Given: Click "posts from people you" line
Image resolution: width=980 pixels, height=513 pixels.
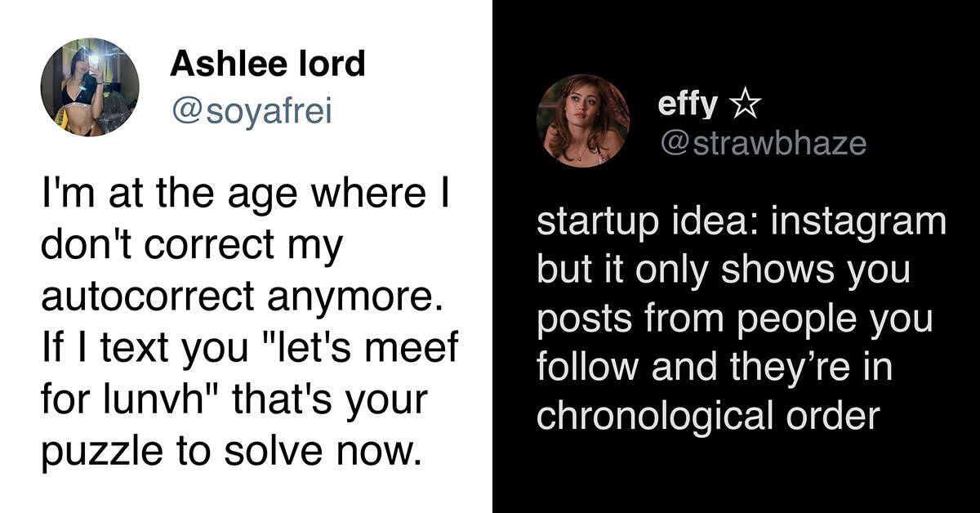Looking at the screenshot, I should 735,320.
